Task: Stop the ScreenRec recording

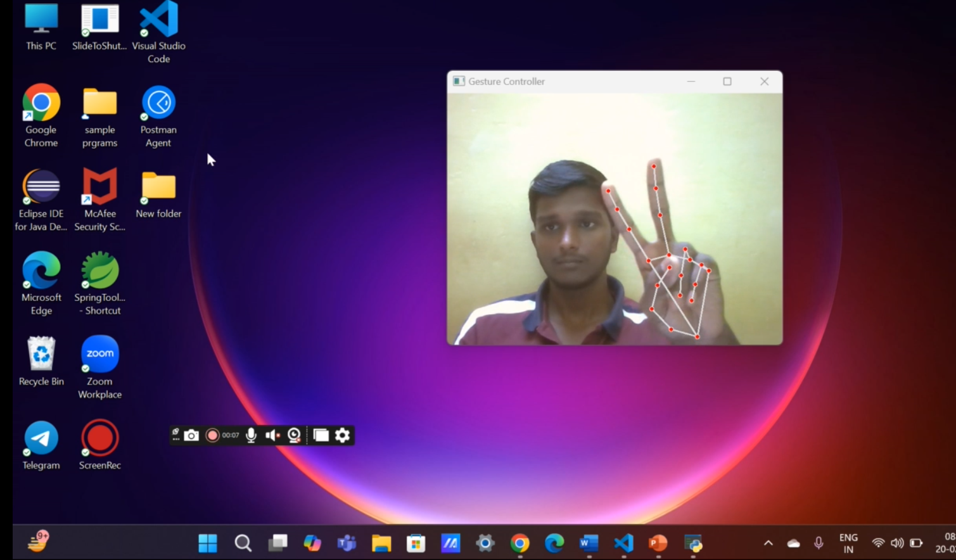Action: pyautogui.click(x=212, y=435)
